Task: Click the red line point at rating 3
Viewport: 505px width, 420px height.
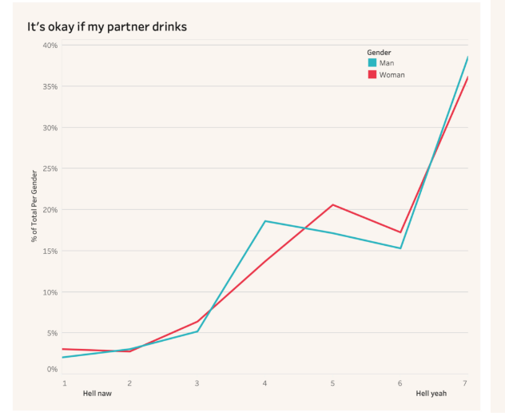Action: [197, 321]
